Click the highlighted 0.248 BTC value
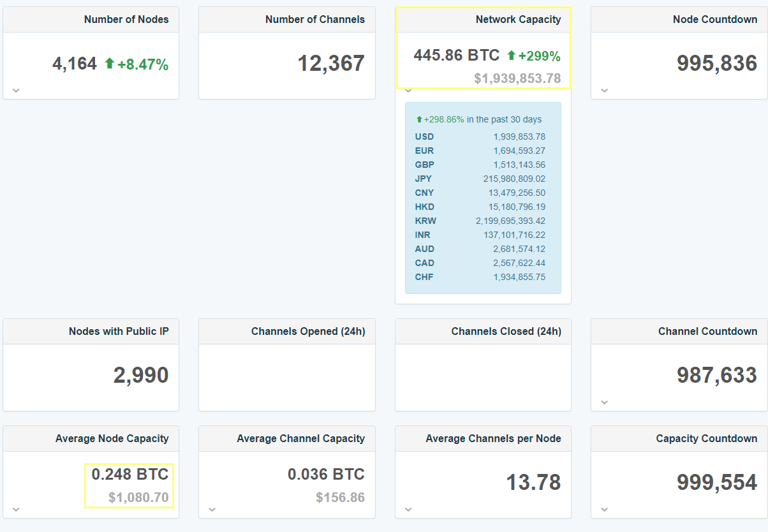The image size is (768, 532). 131,475
